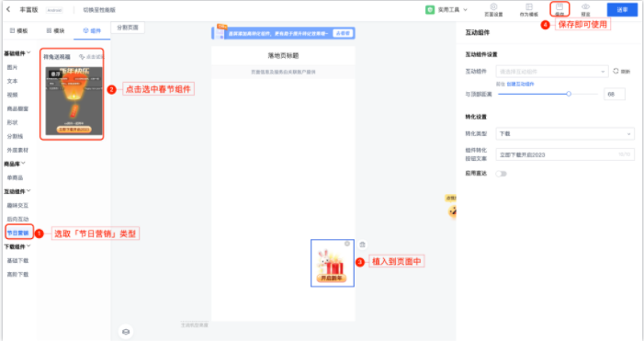Switch to the 组件 tab
The image size is (644, 341).
click(x=92, y=31)
